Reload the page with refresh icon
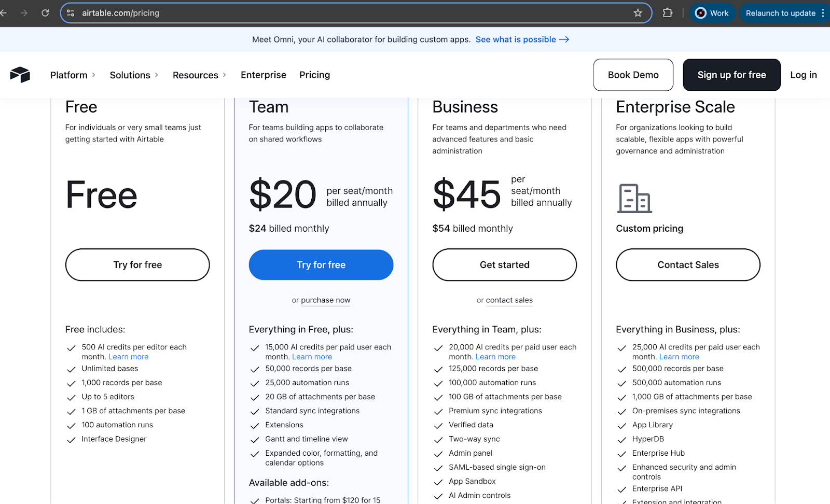The width and height of the screenshot is (830, 504). coord(45,13)
